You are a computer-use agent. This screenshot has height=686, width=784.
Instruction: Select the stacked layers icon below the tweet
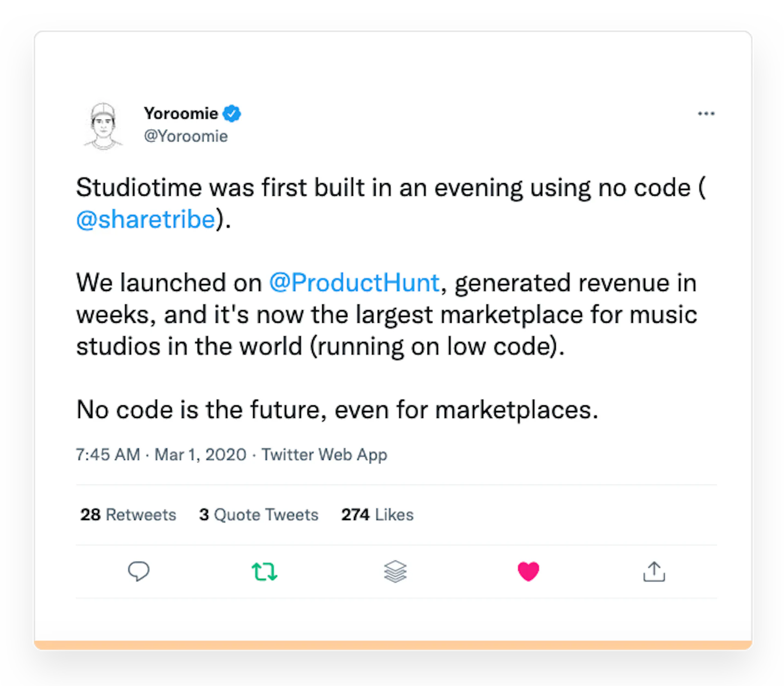[396, 572]
